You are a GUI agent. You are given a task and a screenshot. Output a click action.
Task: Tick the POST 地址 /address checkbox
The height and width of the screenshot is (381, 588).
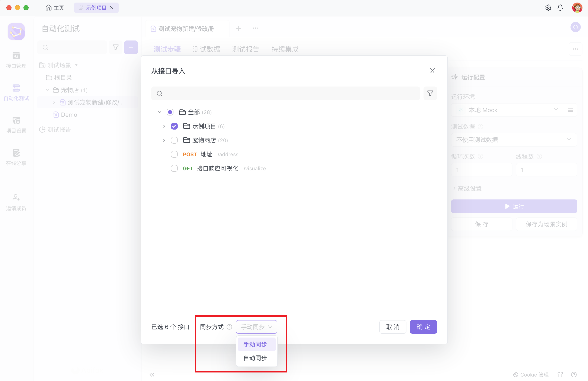[174, 154]
